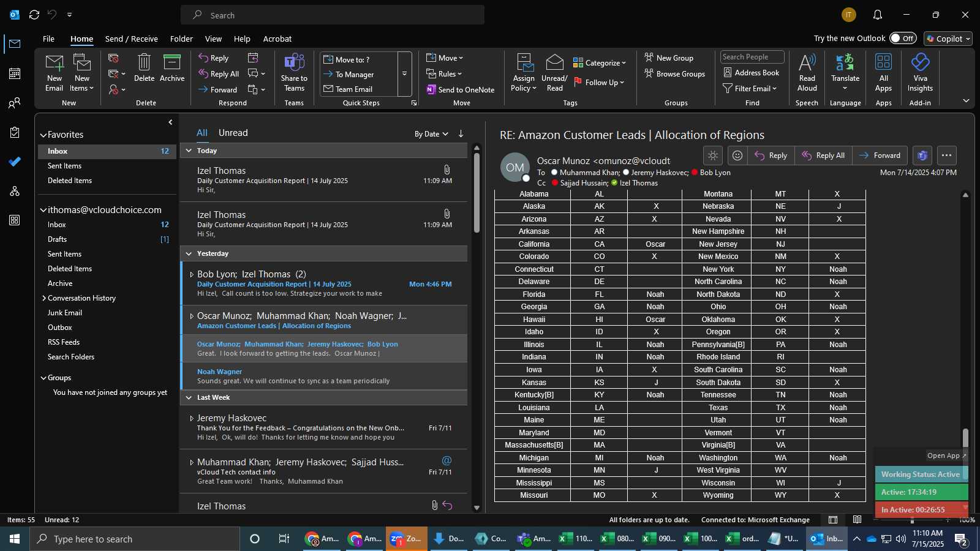Image resolution: width=980 pixels, height=551 pixels.
Task: Open more actions ellipsis in reading pane
Action: point(946,156)
